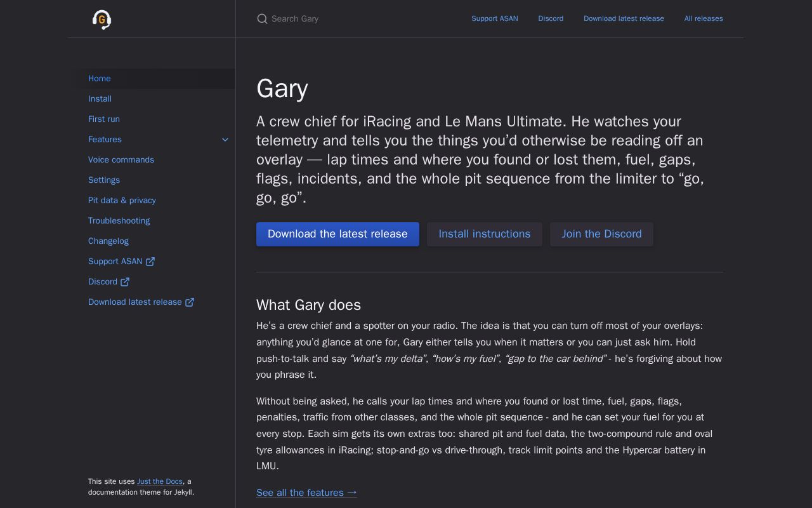The height and width of the screenshot is (508, 812).
Task: Open the Settings page in sidebar
Action: 152,180
